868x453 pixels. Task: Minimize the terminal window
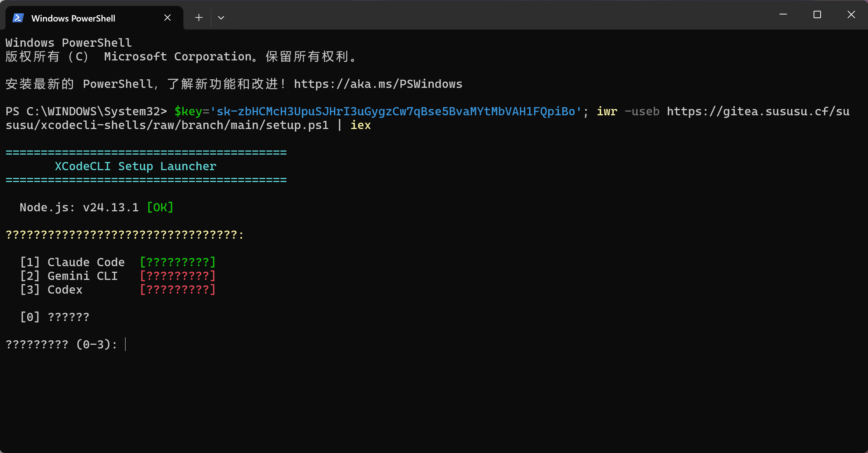pyautogui.click(x=783, y=15)
